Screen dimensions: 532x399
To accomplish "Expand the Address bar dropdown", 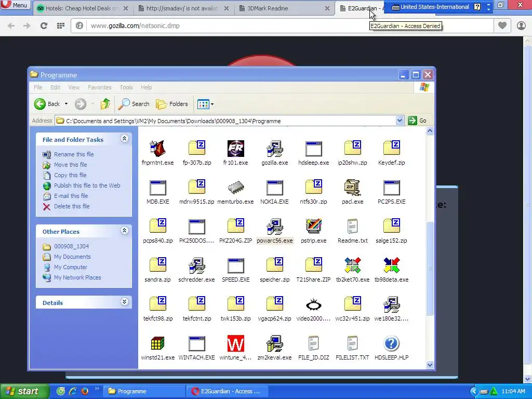I will [400, 121].
